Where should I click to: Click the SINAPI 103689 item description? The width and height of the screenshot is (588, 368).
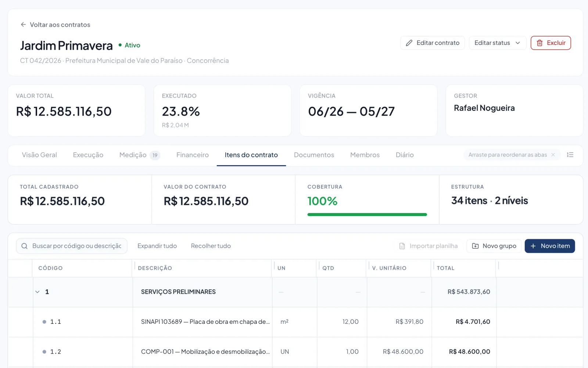pyautogui.click(x=205, y=322)
